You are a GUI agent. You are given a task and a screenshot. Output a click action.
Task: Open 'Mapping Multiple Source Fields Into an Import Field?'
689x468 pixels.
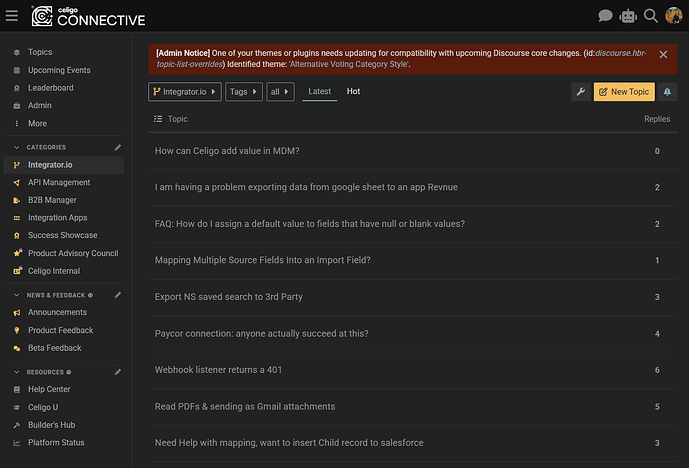click(262, 260)
